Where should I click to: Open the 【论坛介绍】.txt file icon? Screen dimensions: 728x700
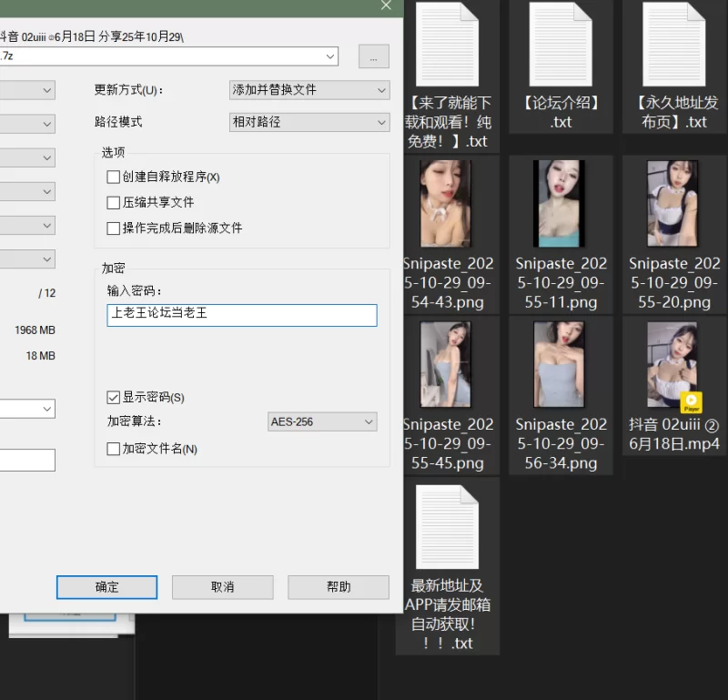[x=561, y=44]
